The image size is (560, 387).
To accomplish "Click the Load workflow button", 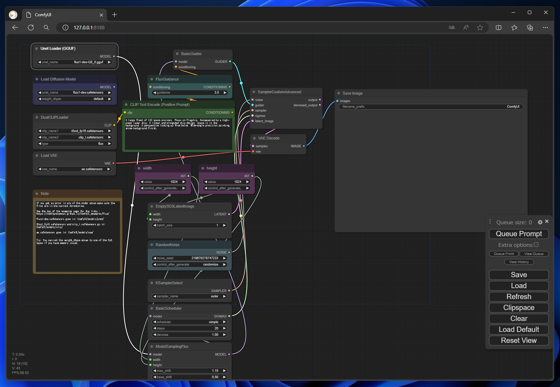I will pos(519,286).
